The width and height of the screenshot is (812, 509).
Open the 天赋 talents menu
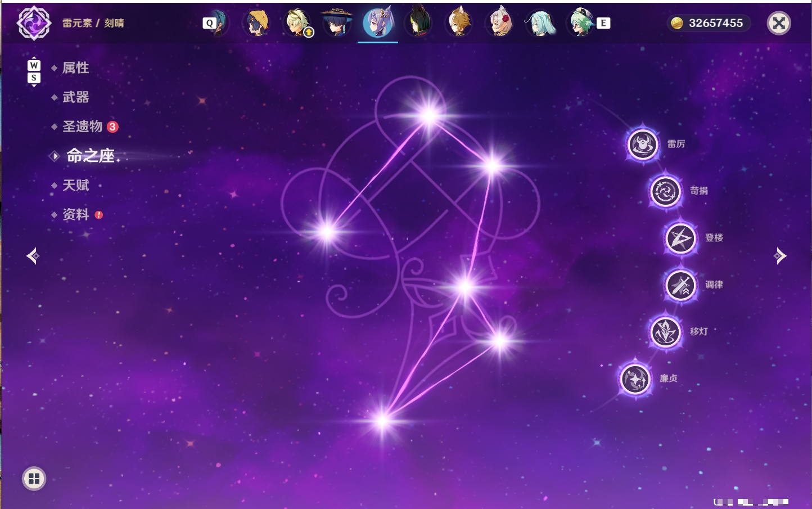76,185
